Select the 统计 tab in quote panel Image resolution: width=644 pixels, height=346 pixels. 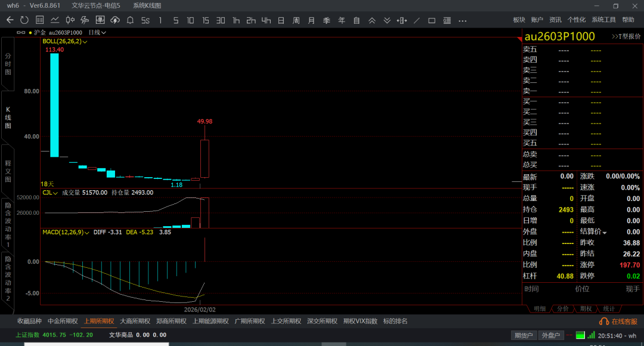tap(609, 308)
